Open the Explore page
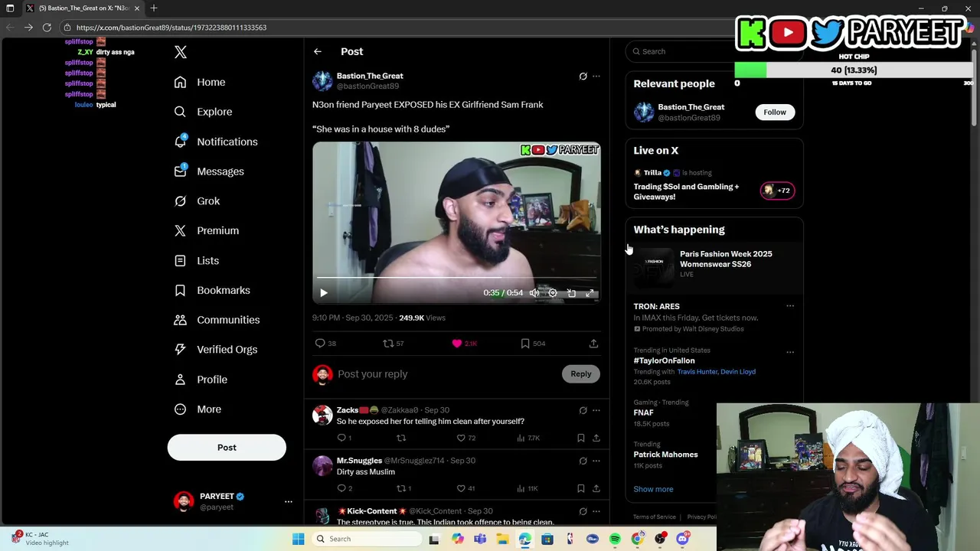This screenshot has height=551, width=980. 203,112
